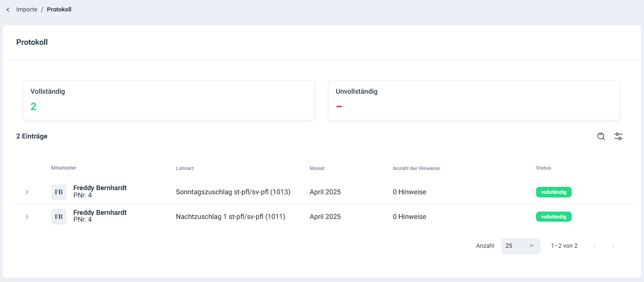Click FB avatar in Nachtzuschlag row
This screenshot has height=282, width=644.
[59, 217]
